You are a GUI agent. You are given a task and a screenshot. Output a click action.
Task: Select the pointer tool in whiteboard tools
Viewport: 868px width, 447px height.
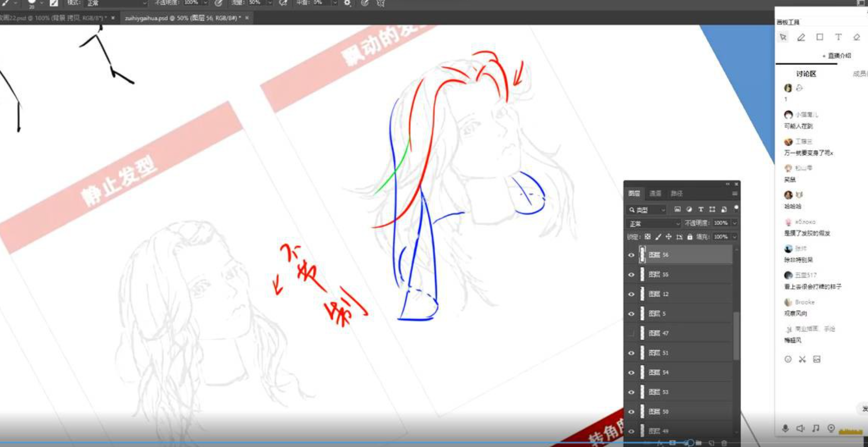[783, 37]
